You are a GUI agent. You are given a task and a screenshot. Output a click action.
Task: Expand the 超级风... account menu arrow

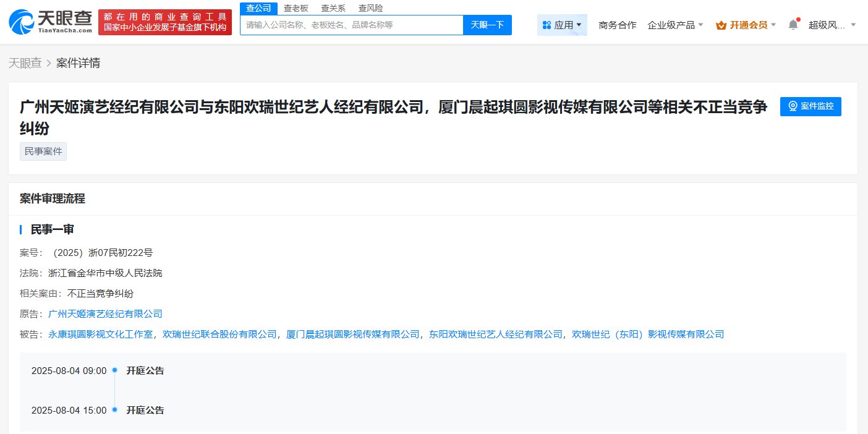tap(853, 25)
